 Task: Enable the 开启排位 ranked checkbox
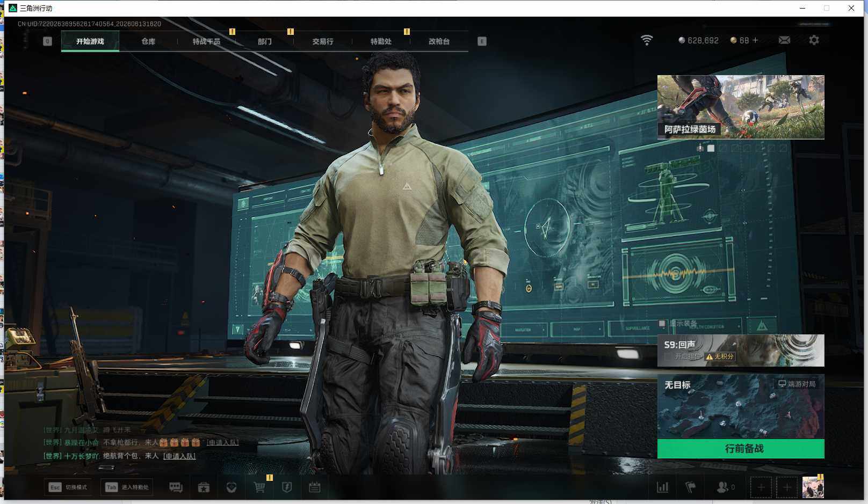pyautogui.click(x=668, y=356)
